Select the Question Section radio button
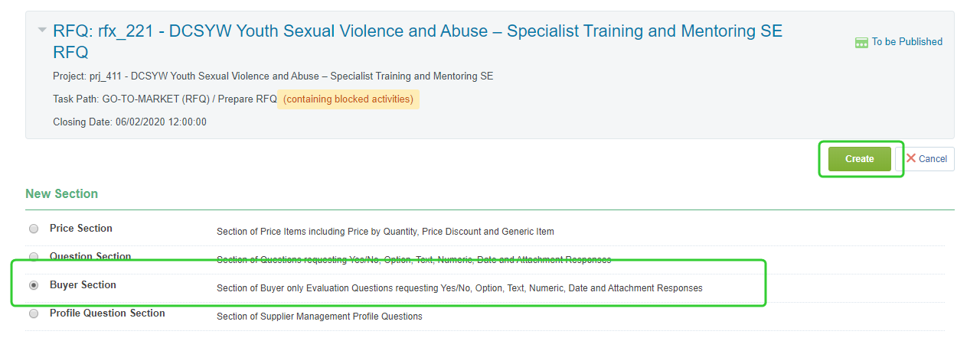 point(33,257)
